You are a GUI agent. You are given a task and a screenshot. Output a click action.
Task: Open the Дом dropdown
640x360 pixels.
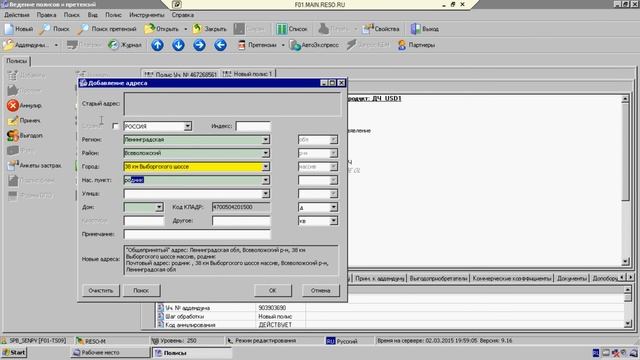coord(159,207)
